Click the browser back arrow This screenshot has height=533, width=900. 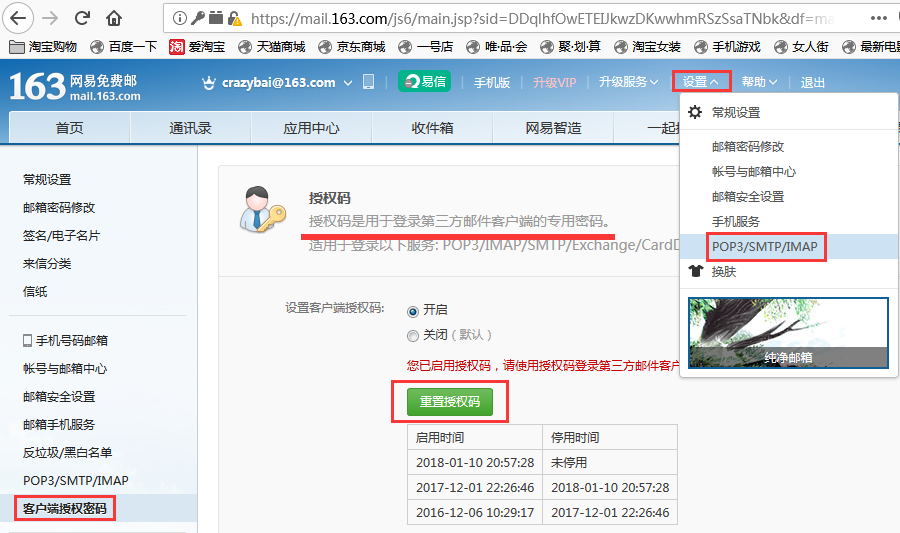point(18,18)
